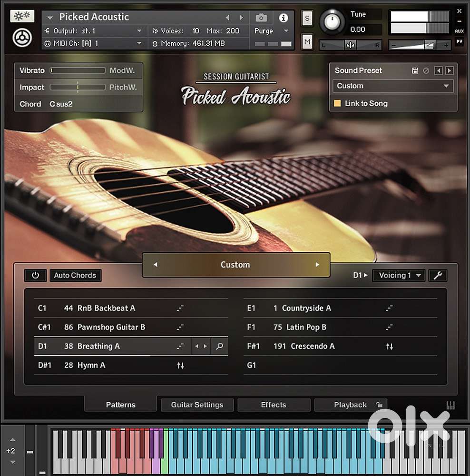The height and width of the screenshot is (476, 470).
Task: Save the Sound Preset with the disk icon
Action: [415, 70]
